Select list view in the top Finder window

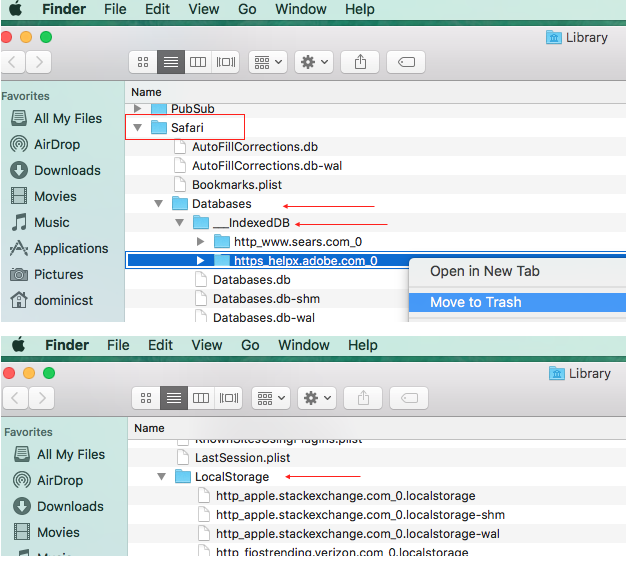click(171, 62)
